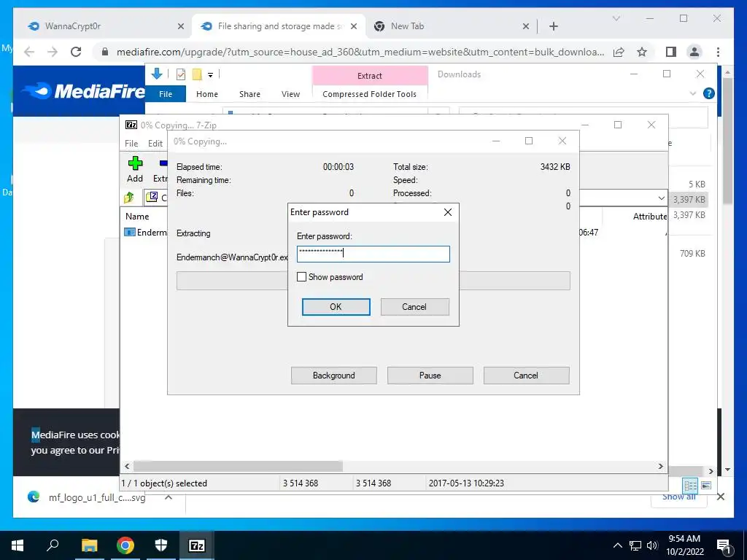
Task: Open a new Chrome tab
Action: click(x=553, y=27)
